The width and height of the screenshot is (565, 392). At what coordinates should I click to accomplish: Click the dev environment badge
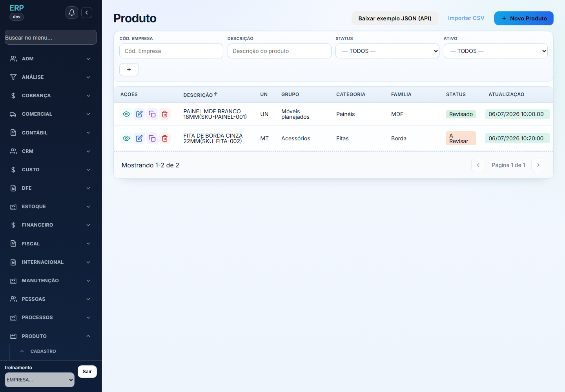click(16, 16)
